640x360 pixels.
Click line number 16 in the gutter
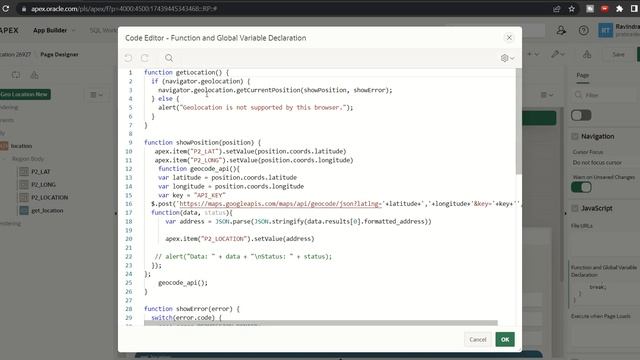coord(129,204)
